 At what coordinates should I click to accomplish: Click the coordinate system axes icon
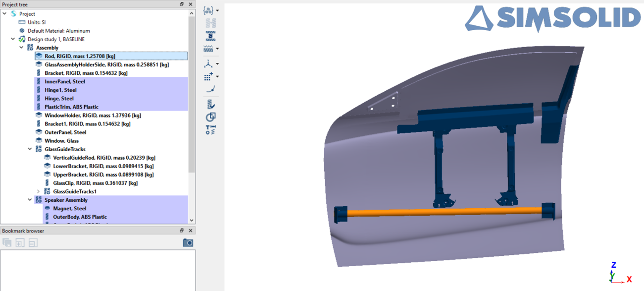click(x=209, y=64)
